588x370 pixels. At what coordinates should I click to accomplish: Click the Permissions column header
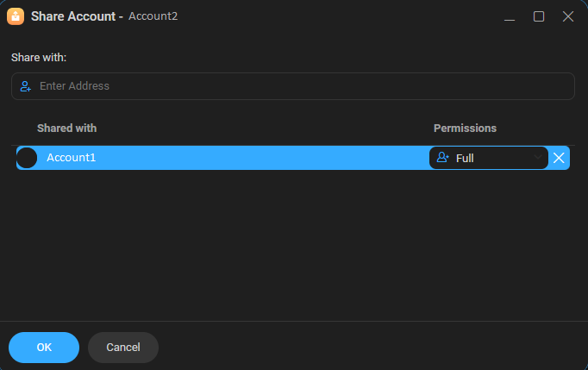tap(465, 128)
